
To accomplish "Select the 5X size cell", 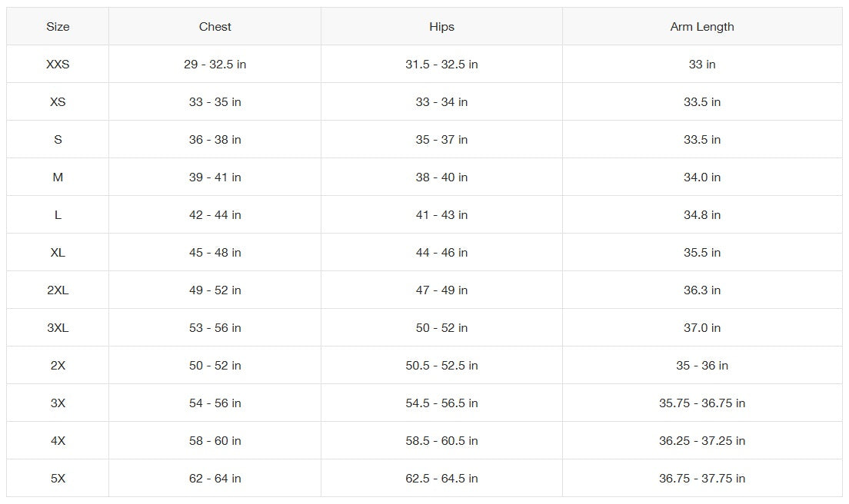I will coord(58,479).
